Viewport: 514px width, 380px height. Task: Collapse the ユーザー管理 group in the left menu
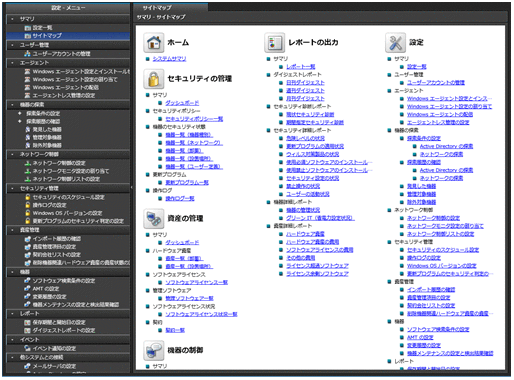[x=12, y=45]
